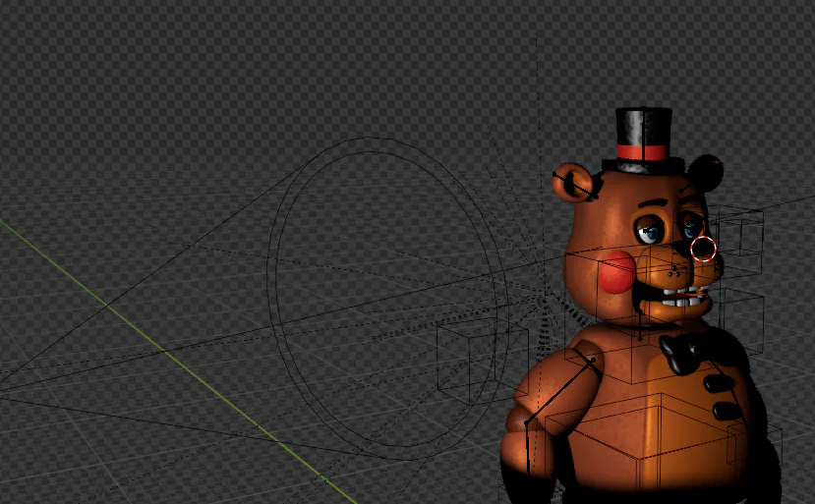
Task: Click the bear's large blue eye
Action: (x=649, y=232)
